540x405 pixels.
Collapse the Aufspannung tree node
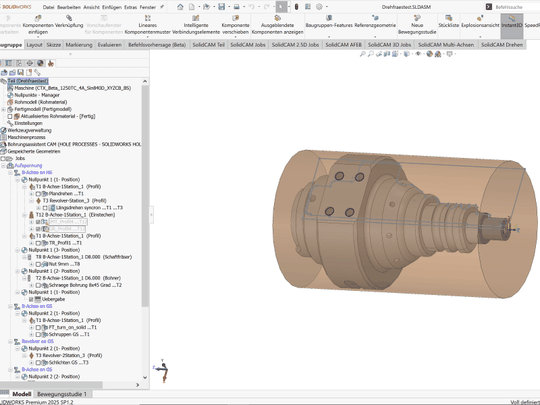pos(3,166)
